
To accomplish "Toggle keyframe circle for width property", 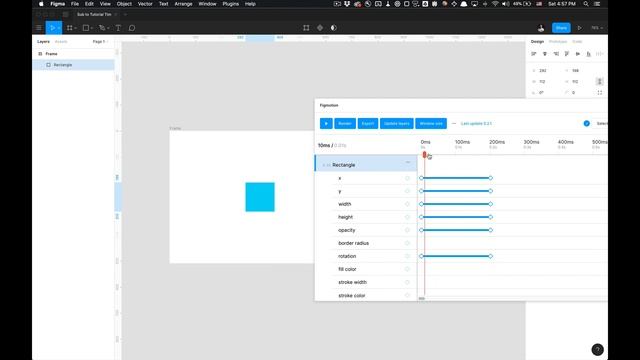I will tap(407, 204).
